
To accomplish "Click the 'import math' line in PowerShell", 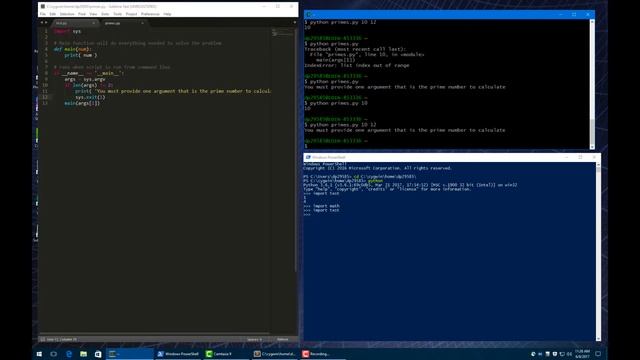I will pyautogui.click(x=322, y=206).
